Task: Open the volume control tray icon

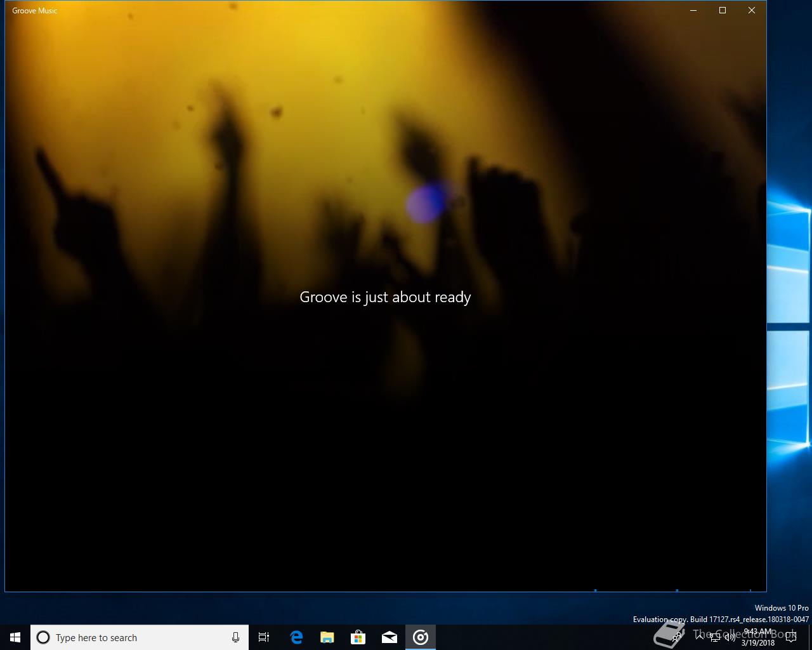Action: click(x=730, y=637)
